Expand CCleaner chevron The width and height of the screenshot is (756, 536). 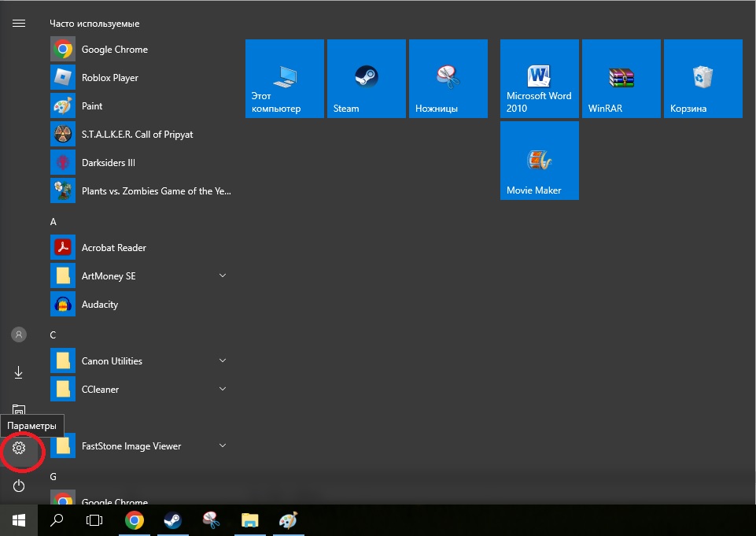click(223, 389)
